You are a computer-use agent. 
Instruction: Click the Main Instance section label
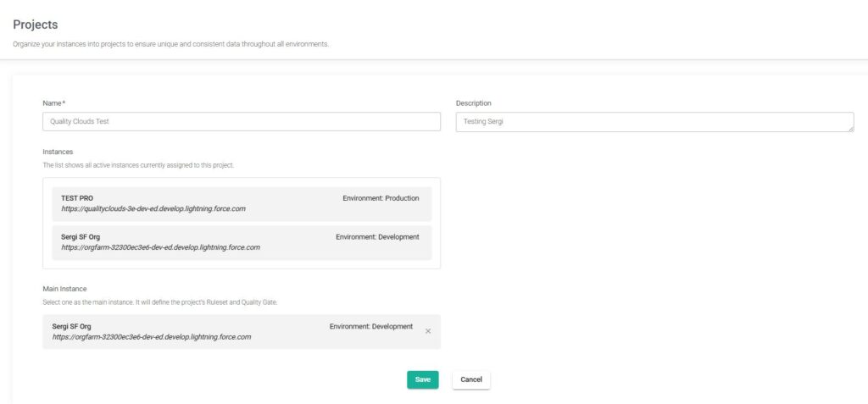point(64,289)
